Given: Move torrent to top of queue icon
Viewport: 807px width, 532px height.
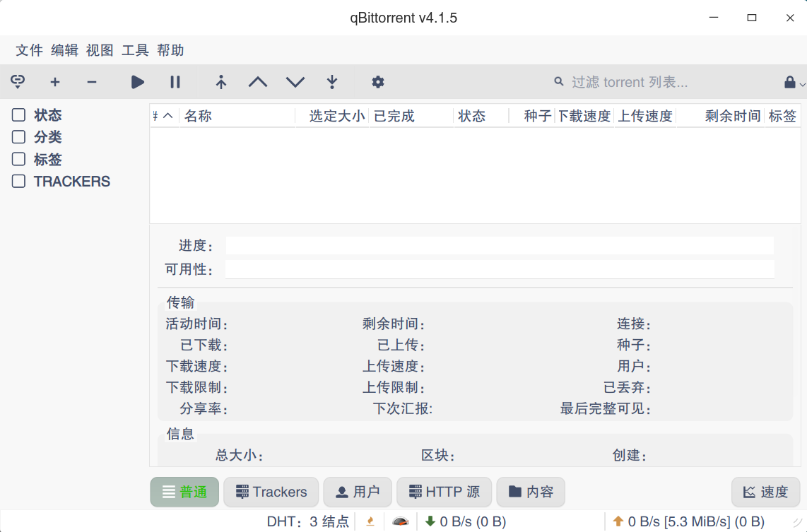Looking at the screenshot, I should coord(220,82).
